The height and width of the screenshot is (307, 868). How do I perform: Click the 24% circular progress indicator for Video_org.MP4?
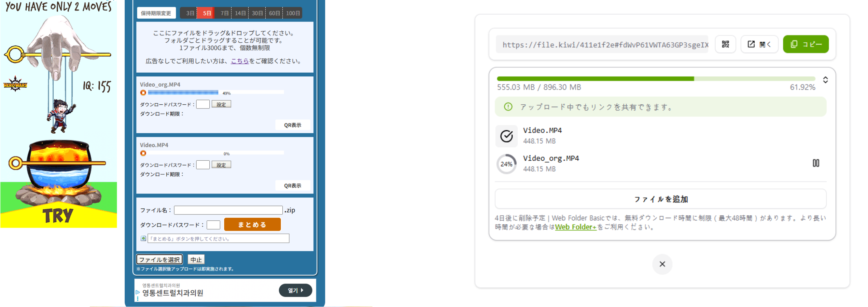click(506, 163)
